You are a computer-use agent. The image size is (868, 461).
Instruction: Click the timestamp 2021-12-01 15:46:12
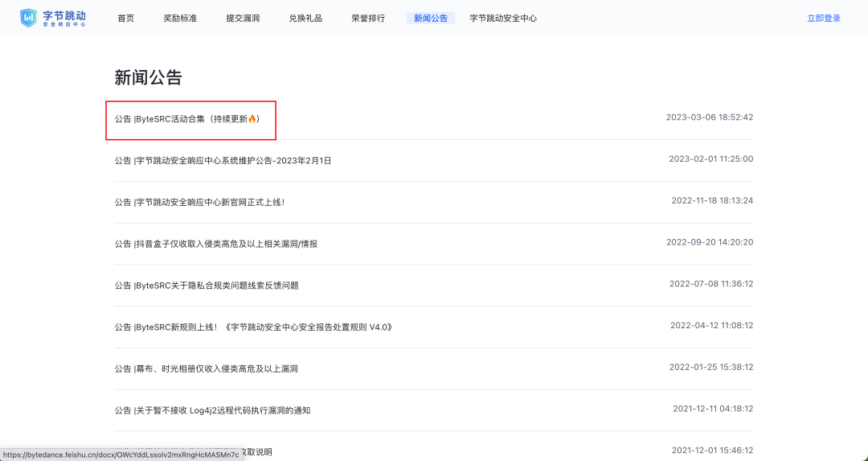712,451
